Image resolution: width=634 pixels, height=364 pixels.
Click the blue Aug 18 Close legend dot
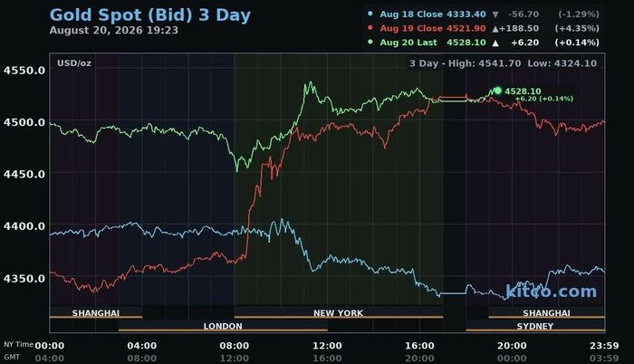(370, 14)
